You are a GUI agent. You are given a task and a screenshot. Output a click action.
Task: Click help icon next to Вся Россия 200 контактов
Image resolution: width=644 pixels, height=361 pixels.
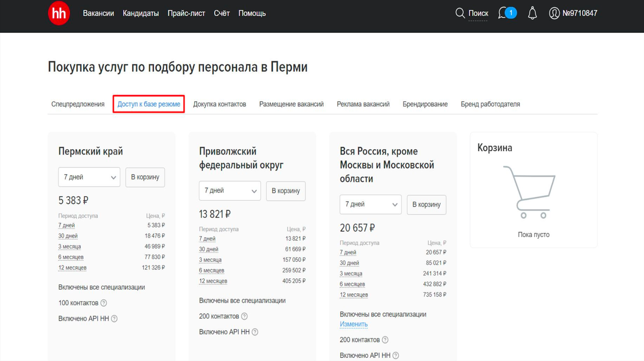(385, 340)
